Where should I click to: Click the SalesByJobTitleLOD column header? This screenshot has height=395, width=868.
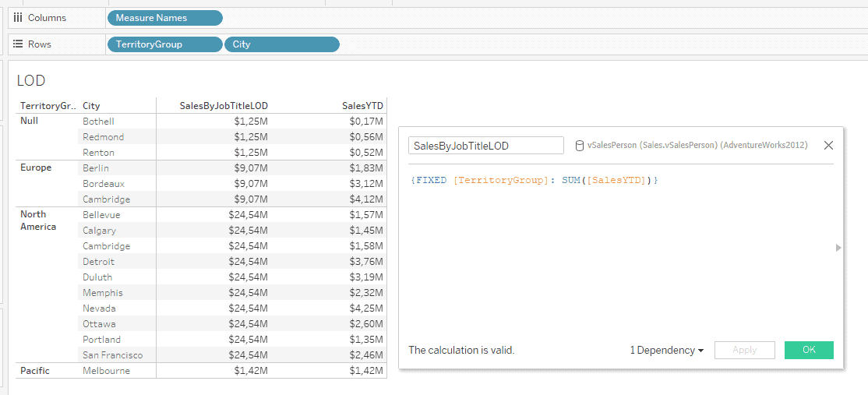pos(224,106)
